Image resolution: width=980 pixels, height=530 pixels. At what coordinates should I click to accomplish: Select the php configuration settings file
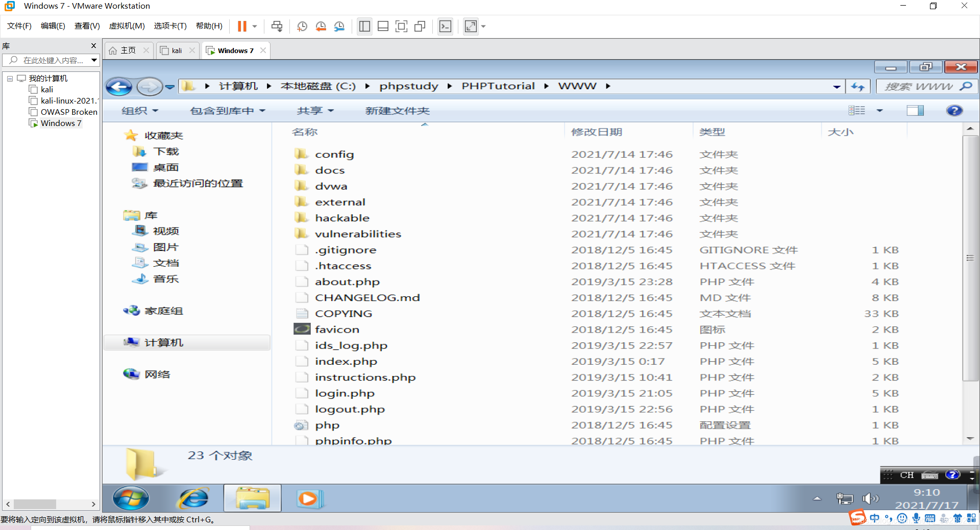click(x=327, y=425)
